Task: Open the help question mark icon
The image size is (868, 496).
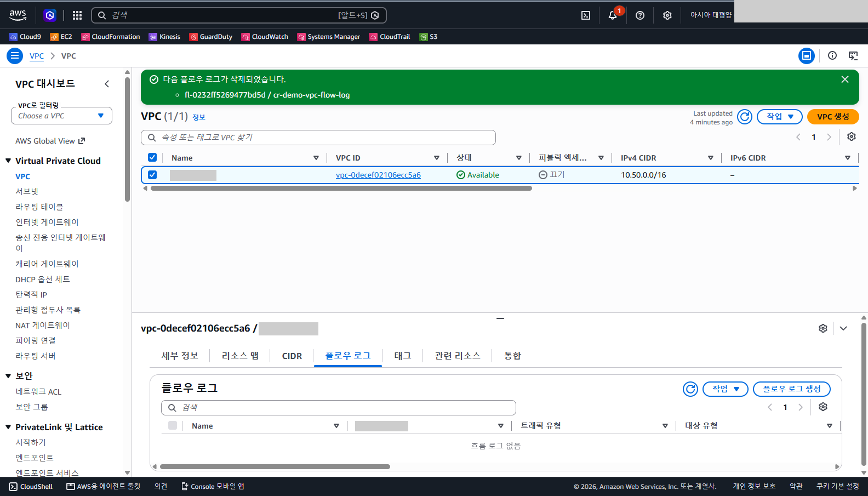Action: pyautogui.click(x=640, y=15)
